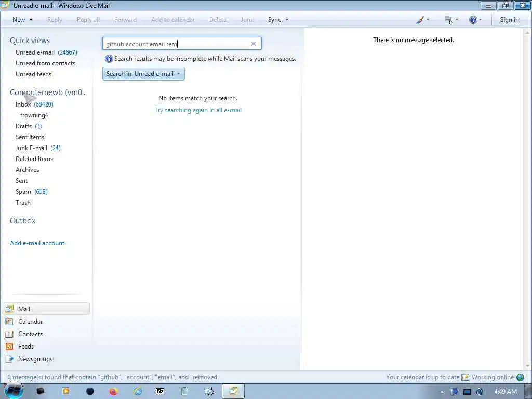This screenshot has height=399, width=532.
Task: Select Unread feeds quick view
Action: pyautogui.click(x=34, y=74)
